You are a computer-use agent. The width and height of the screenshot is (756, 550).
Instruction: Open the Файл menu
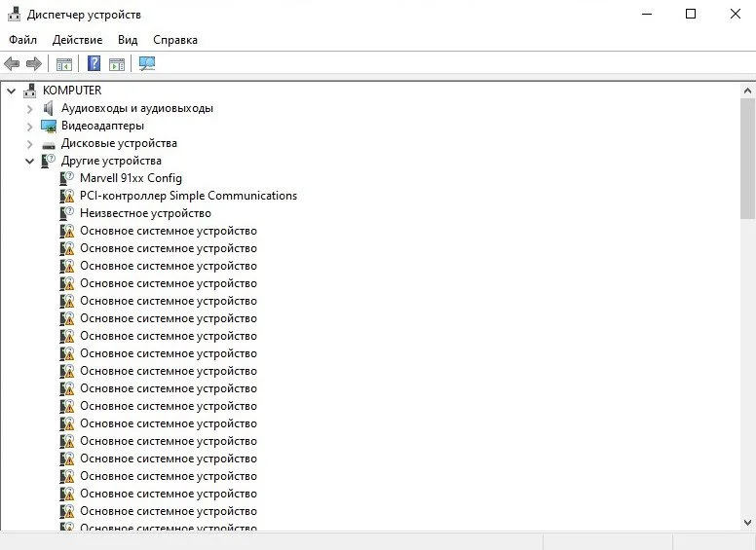point(22,40)
